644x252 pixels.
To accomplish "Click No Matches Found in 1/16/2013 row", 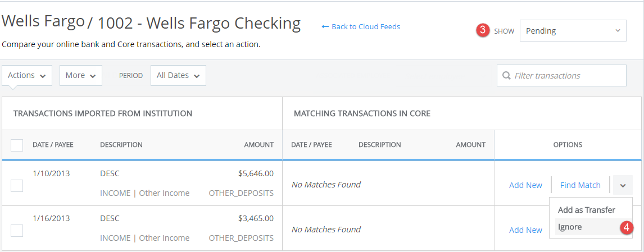I will (326, 230).
